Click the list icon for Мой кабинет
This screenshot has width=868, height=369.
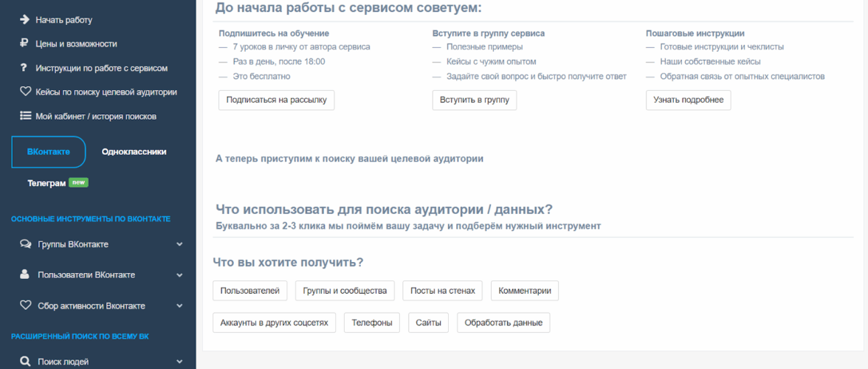click(x=24, y=116)
